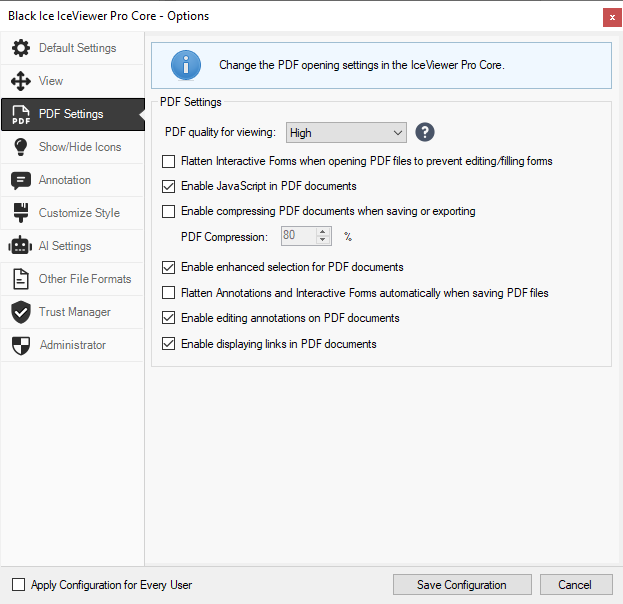Click the move-arrows icon for View

[x=21, y=81]
